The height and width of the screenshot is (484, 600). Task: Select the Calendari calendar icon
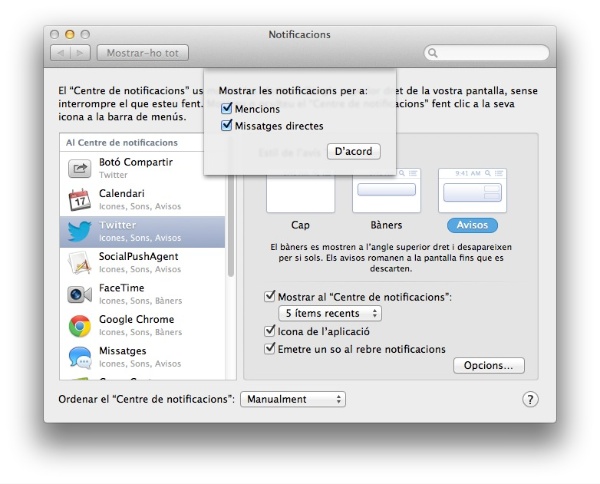click(80, 200)
